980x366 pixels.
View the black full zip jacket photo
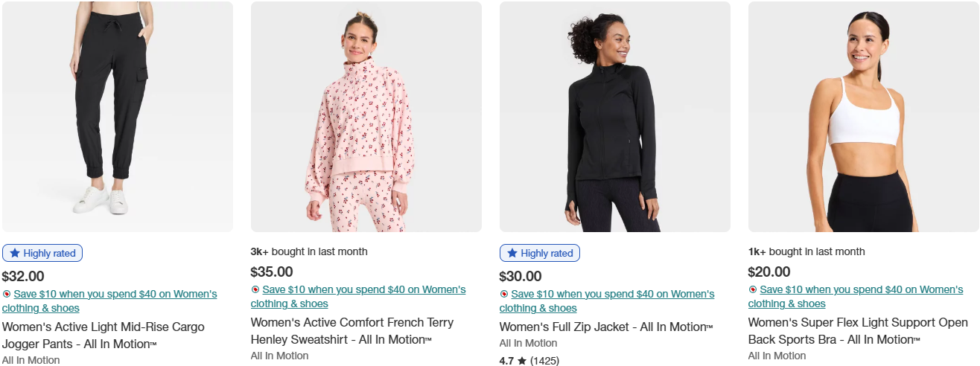click(x=614, y=117)
